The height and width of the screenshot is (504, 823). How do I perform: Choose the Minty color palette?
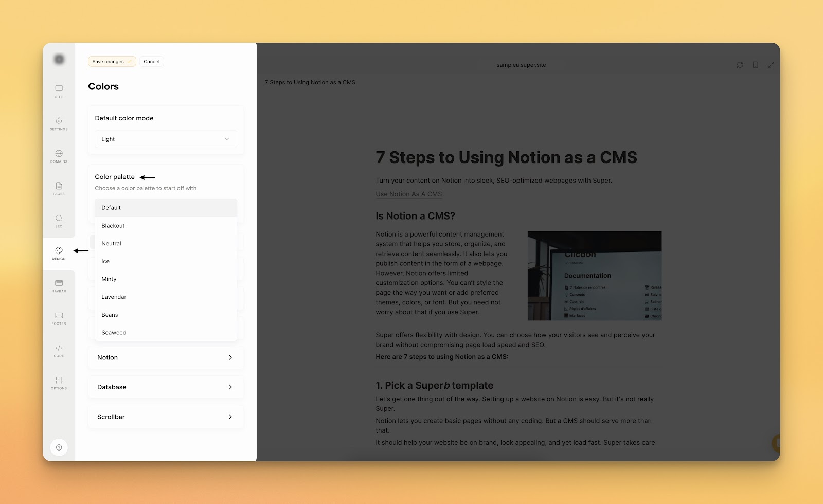[166, 279]
